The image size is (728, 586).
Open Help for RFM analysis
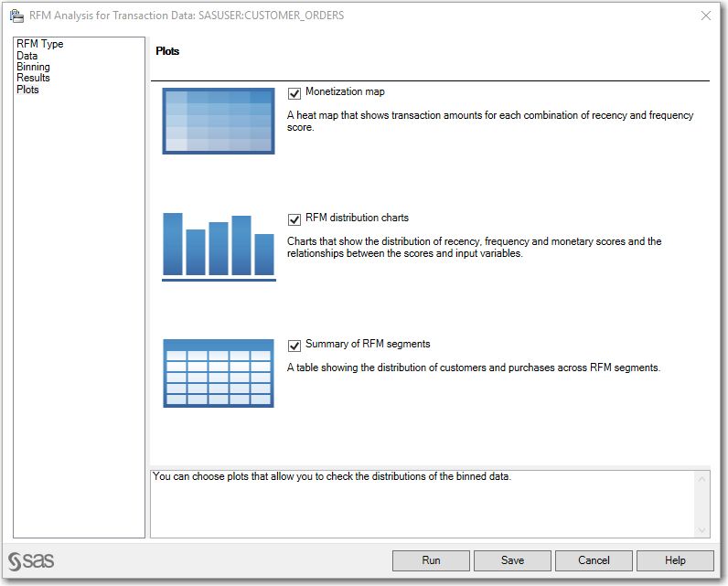[x=675, y=560]
